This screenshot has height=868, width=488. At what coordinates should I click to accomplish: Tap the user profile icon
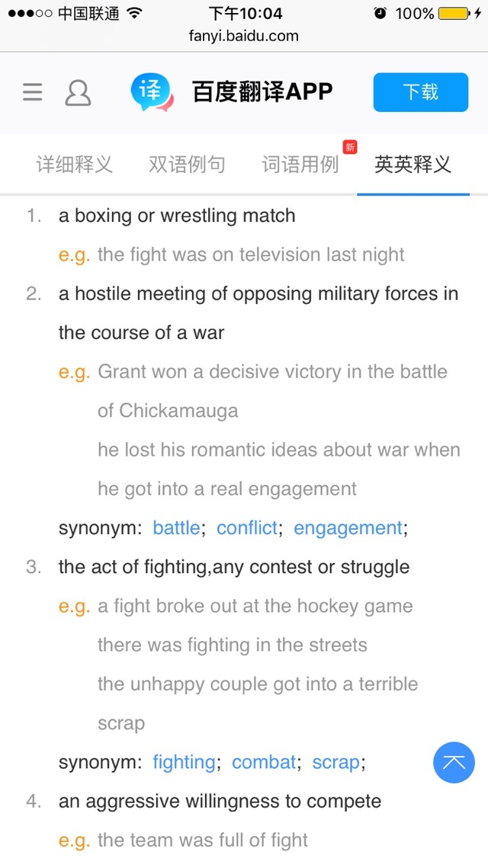tap(78, 93)
